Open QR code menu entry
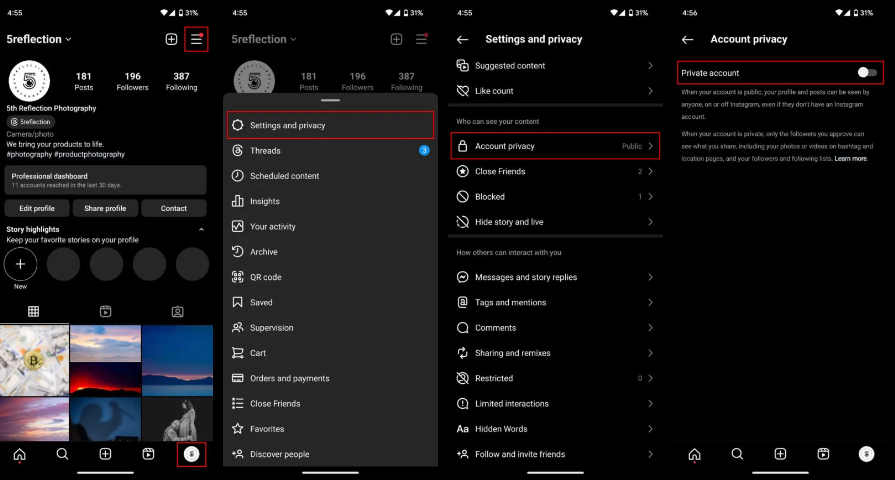The width and height of the screenshot is (895, 480). click(330, 277)
